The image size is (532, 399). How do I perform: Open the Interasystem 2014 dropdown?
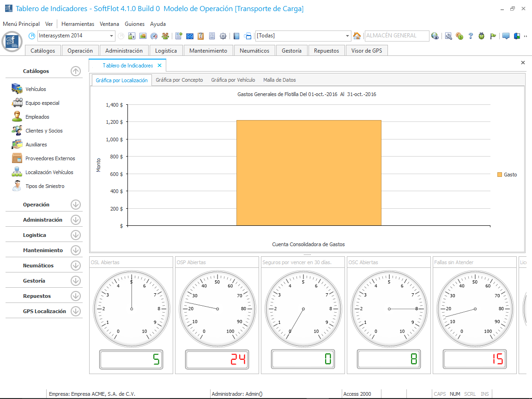112,36
